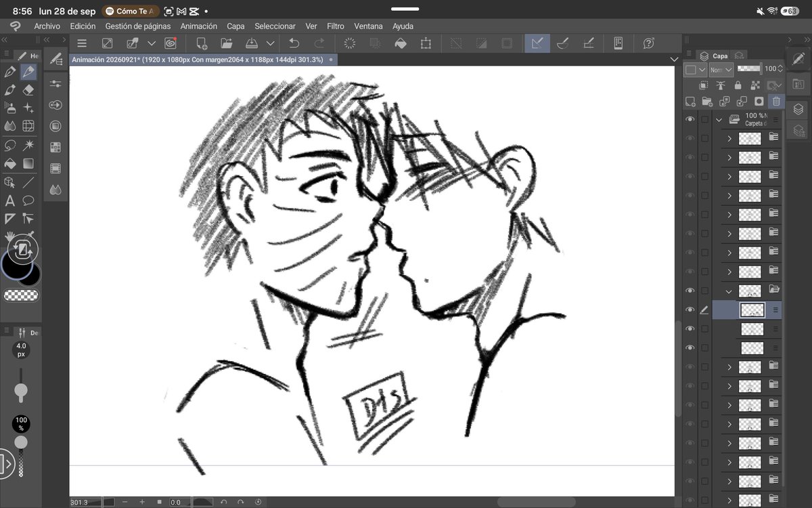Select the Decoration sparkle tool

[x=28, y=108]
